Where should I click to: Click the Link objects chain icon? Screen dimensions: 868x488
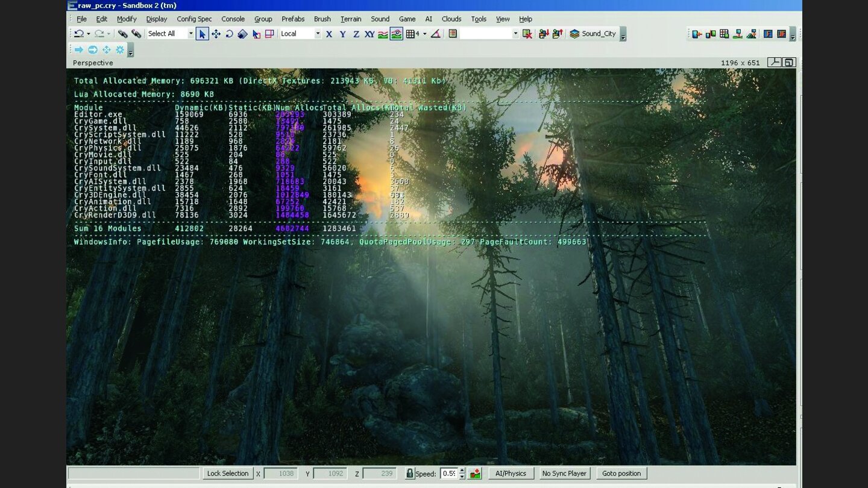[122, 34]
